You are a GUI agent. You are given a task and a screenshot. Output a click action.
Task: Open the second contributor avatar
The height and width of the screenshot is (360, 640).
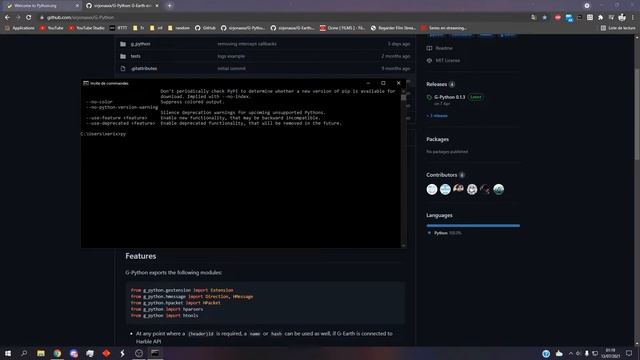click(x=445, y=189)
